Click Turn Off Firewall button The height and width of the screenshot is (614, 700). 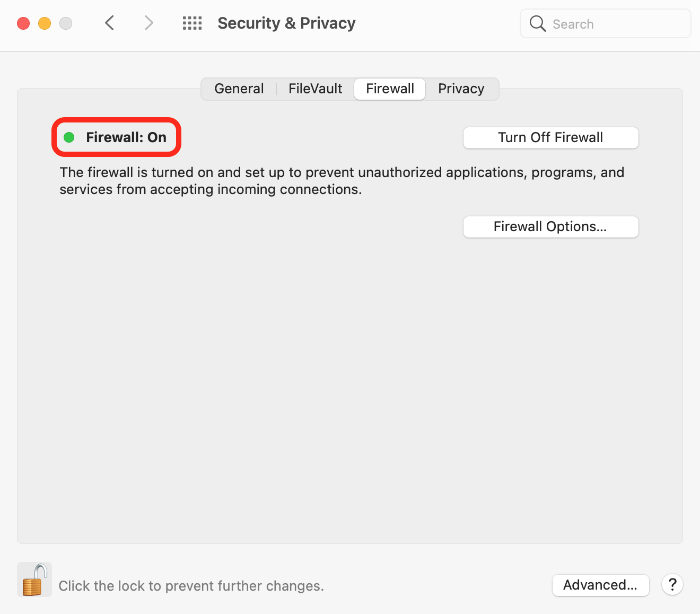550,137
